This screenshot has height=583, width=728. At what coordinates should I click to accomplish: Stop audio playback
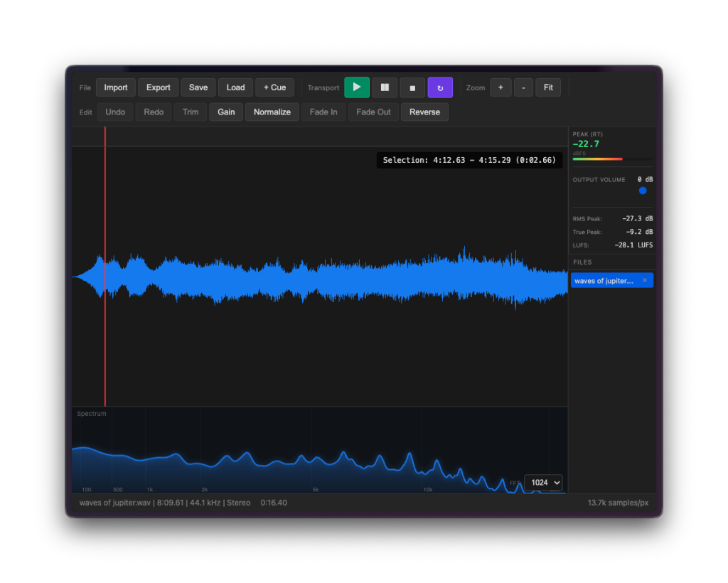coord(412,87)
